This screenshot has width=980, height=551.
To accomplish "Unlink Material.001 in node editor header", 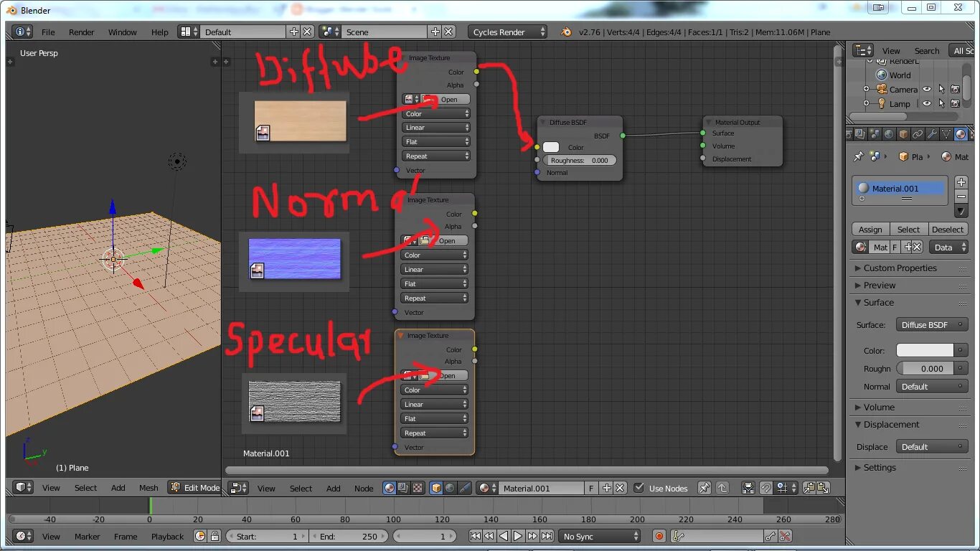I will [x=621, y=488].
